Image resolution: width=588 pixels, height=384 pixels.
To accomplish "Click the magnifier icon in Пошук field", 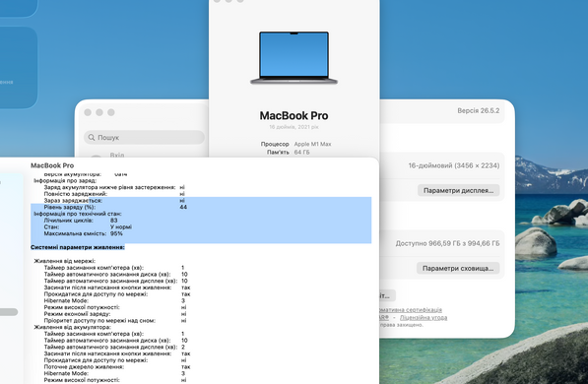I will pos(92,138).
